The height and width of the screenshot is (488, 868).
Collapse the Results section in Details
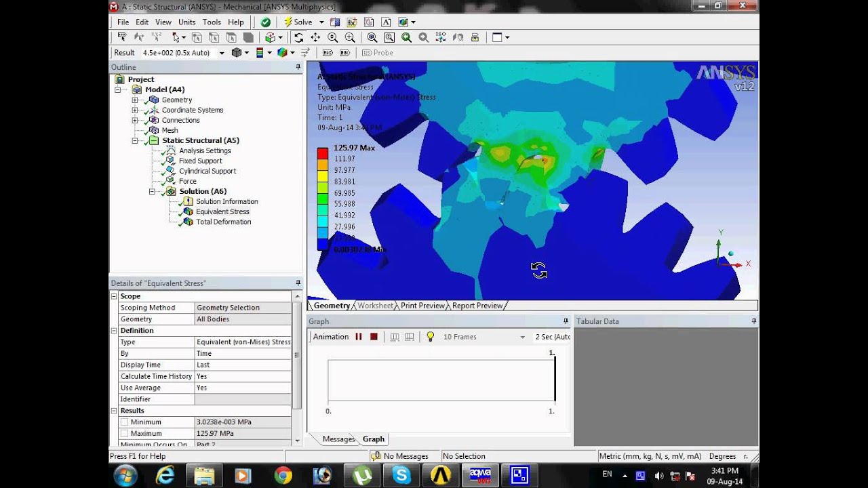click(114, 411)
